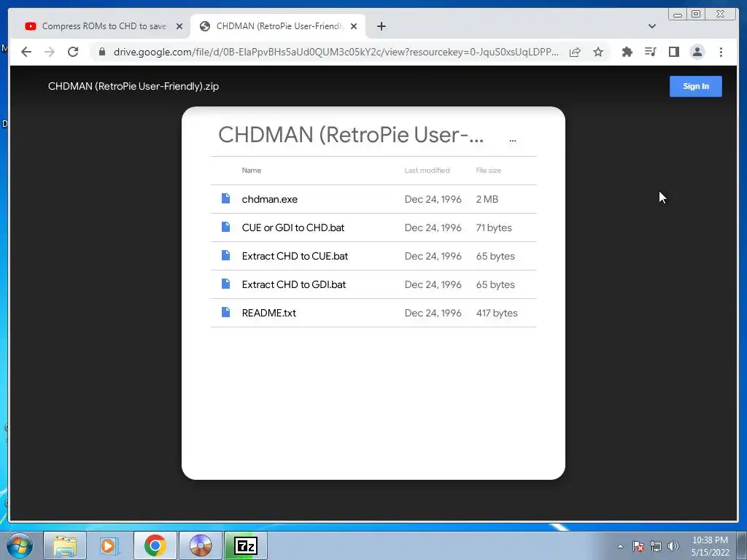Toggle the Chrome side panel icon
The image size is (747, 560).
pyautogui.click(x=673, y=52)
